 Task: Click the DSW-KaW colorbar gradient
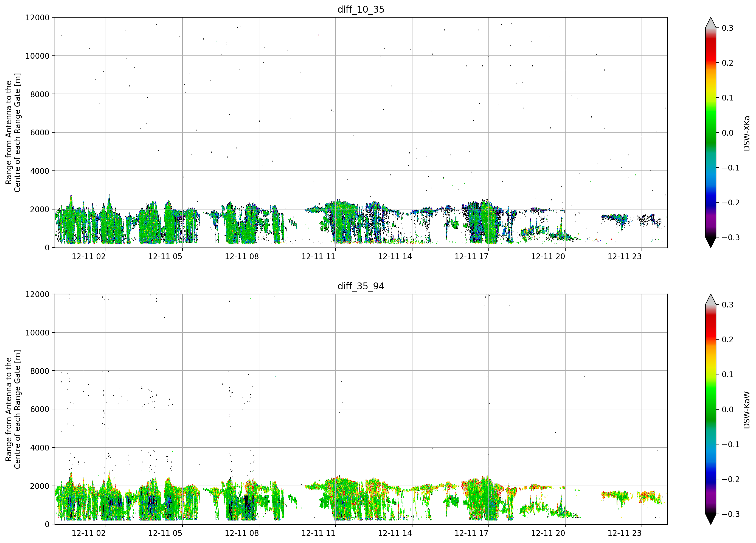711,409
